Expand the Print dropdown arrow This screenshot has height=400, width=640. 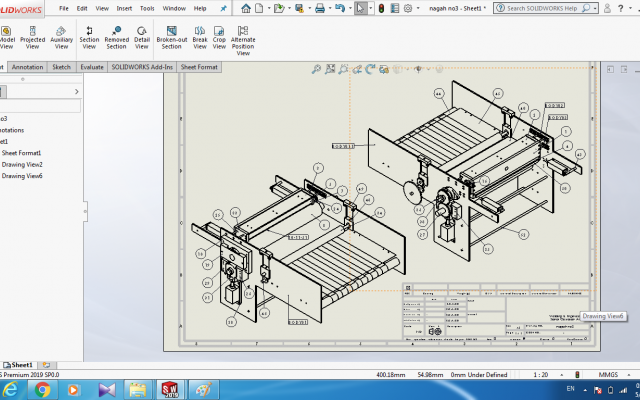click(x=330, y=8)
